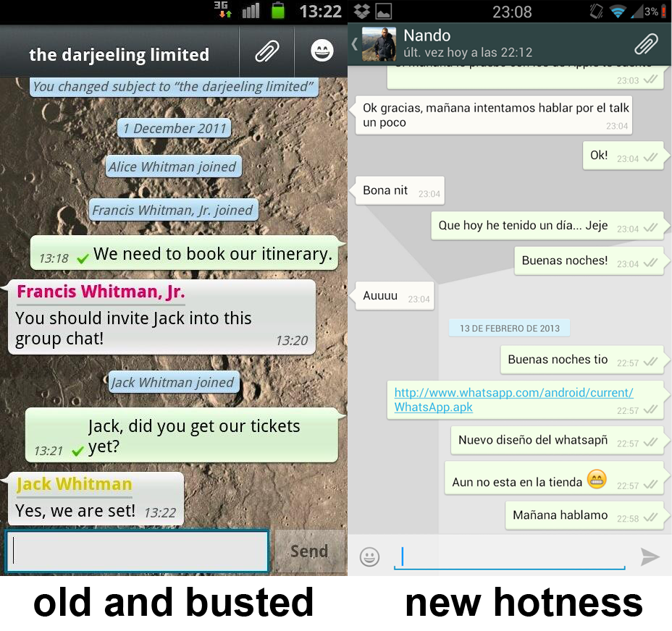Open Nando's profile picture
The height and width of the screenshot is (631, 672).
[379, 44]
